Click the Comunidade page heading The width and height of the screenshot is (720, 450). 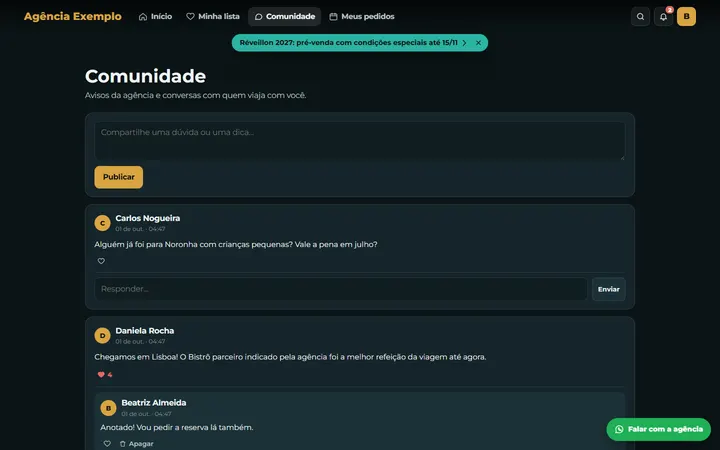click(x=145, y=76)
